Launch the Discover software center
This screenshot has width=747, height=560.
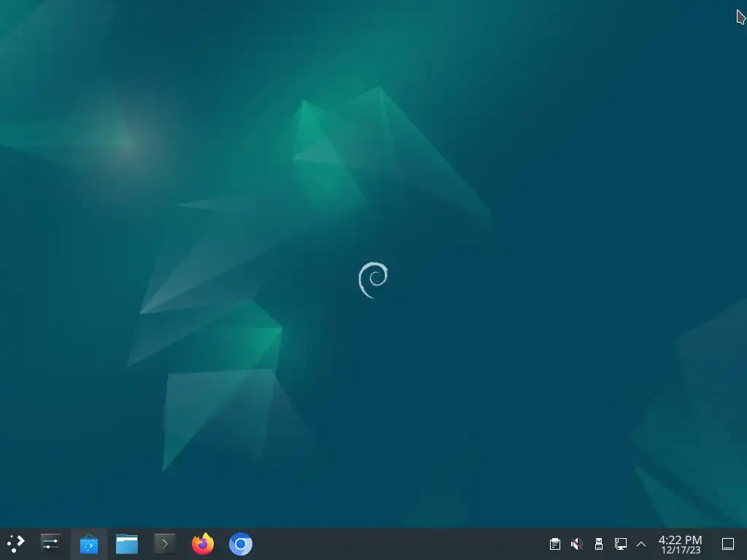[88, 544]
